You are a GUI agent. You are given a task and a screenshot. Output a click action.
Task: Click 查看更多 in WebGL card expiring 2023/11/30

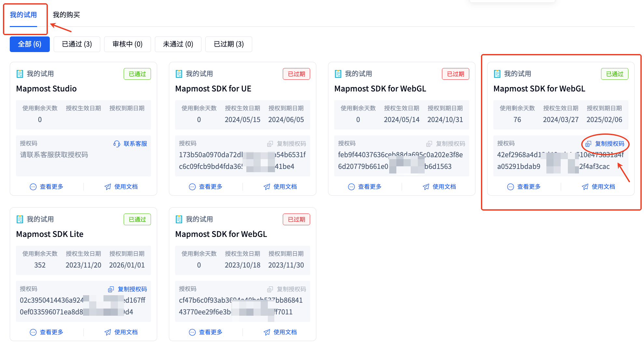211,332
